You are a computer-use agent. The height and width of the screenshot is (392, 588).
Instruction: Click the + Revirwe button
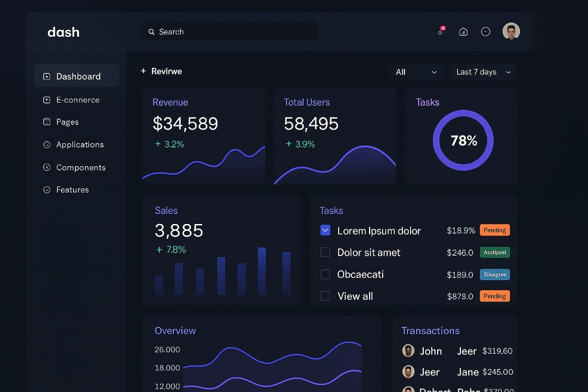coord(161,71)
